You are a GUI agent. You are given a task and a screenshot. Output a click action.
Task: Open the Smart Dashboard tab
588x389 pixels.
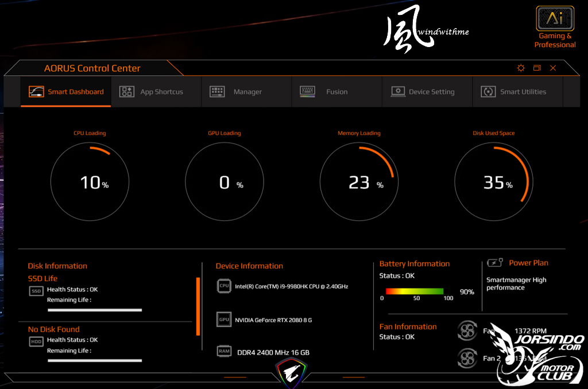point(66,92)
